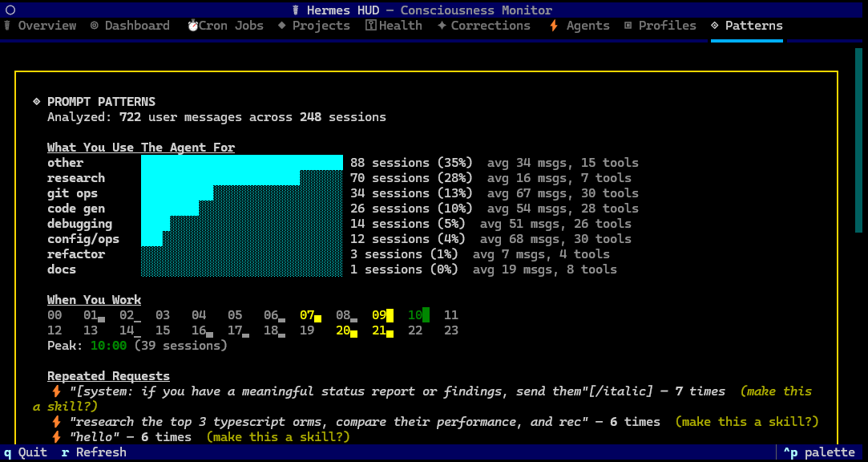Click the "When You Work" heading
868x462 pixels.
[94, 300]
